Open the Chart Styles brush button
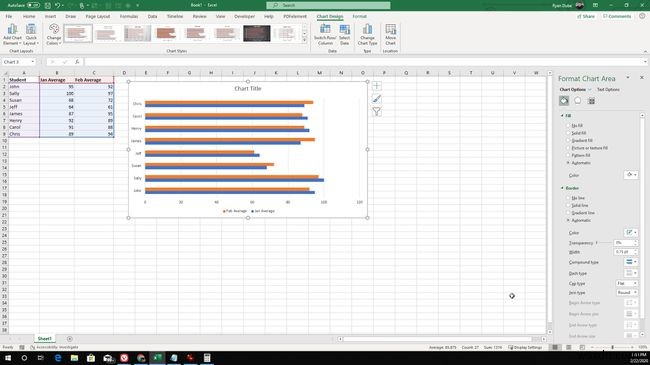Screen dimensions: 650x365 (376, 99)
